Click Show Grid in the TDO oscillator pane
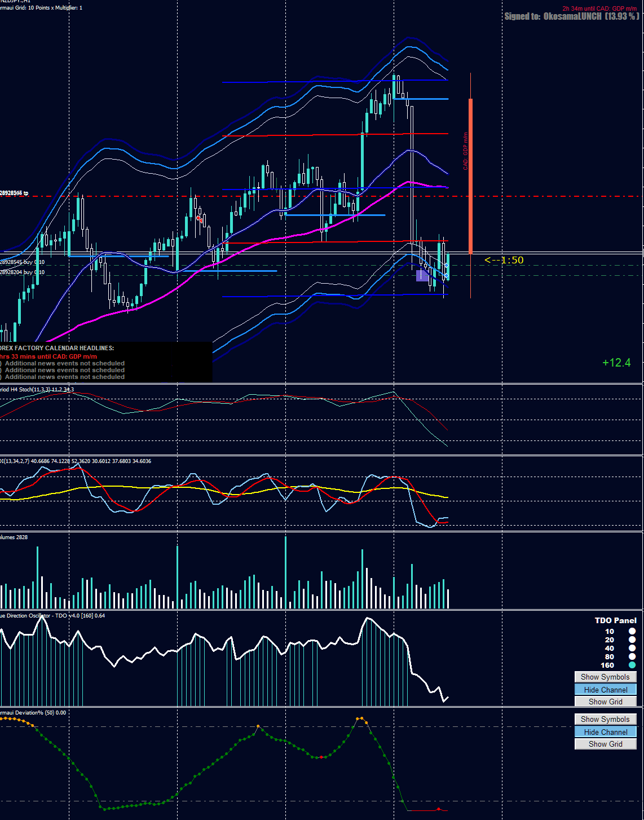644x820 pixels. (x=606, y=702)
